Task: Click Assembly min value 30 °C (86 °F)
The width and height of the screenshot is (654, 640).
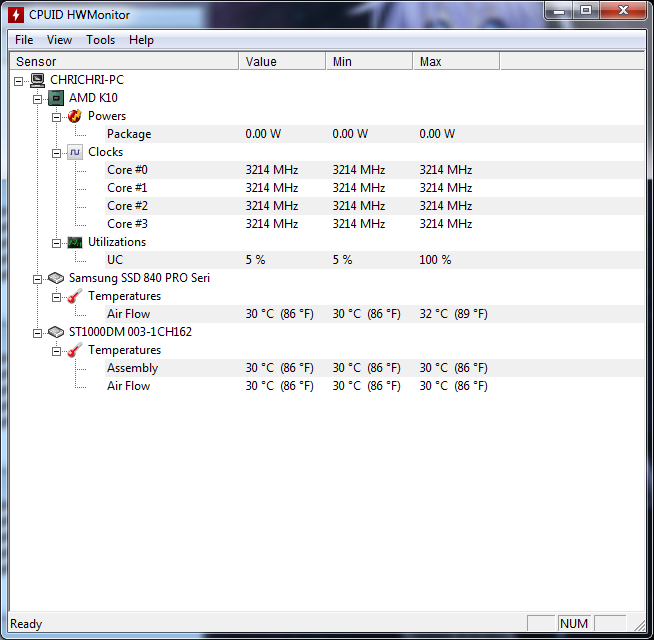Action: click(366, 368)
